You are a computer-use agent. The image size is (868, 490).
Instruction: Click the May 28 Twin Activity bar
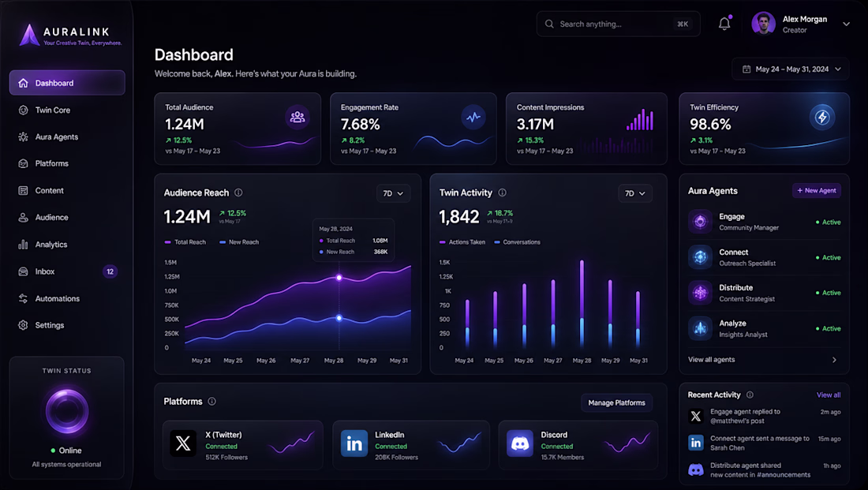click(x=582, y=304)
